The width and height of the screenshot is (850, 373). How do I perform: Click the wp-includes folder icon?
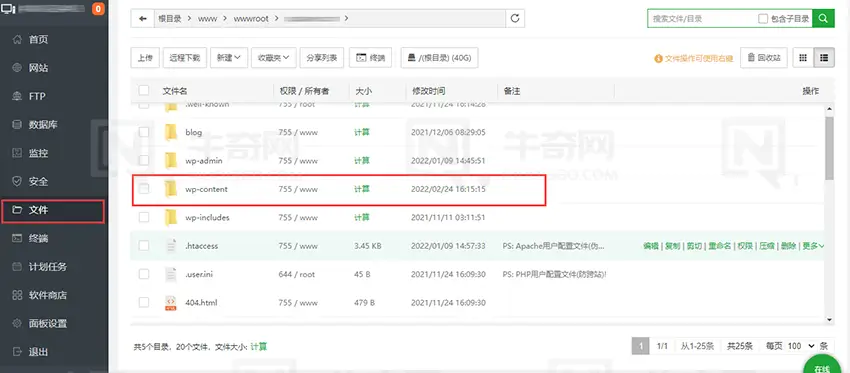[171, 217]
